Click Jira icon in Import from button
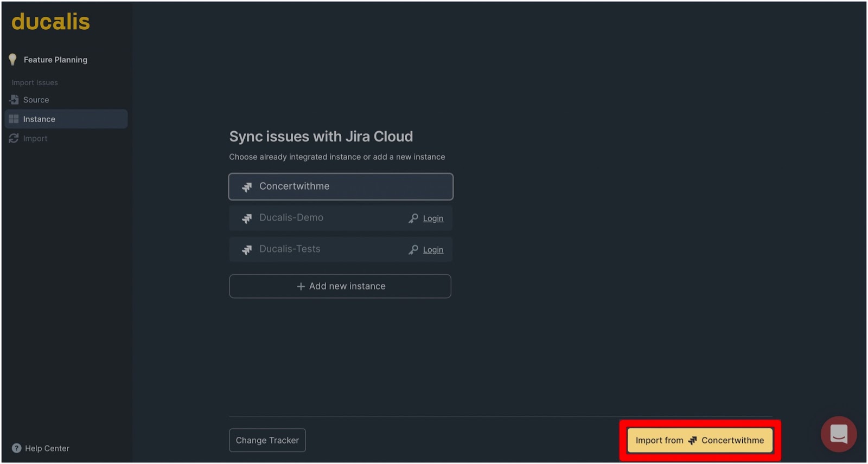 click(693, 441)
